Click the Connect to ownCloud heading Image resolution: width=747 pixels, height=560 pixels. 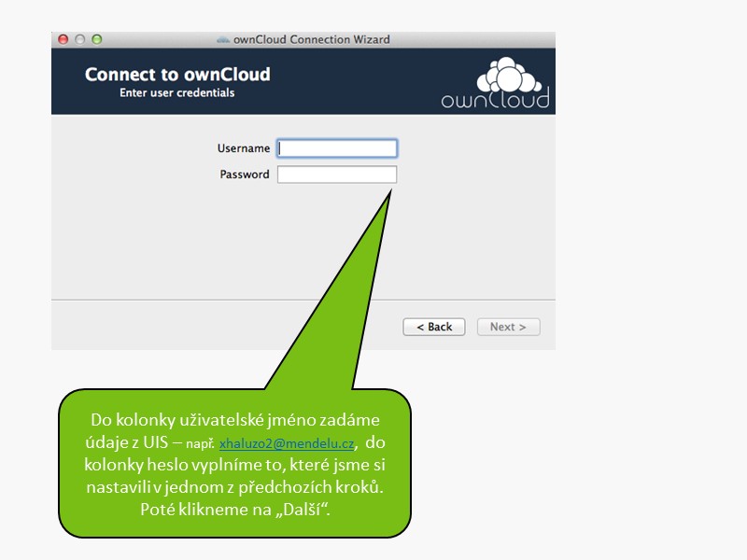pos(177,75)
